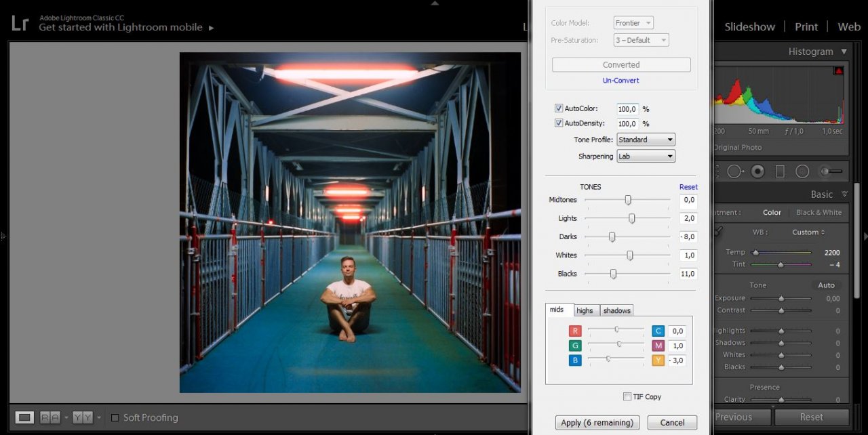This screenshot has width=868, height=435.
Task: Open the Before/After view options arrow
Action: [x=98, y=417]
